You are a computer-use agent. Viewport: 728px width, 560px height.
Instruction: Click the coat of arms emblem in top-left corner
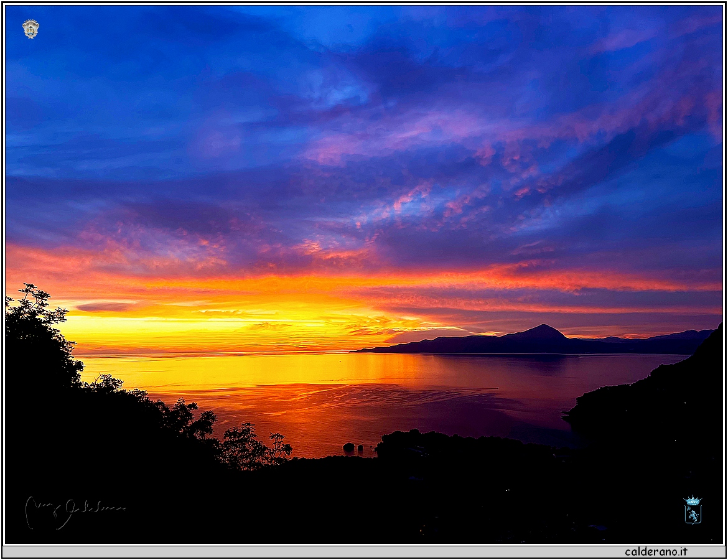(x=30, y=29)
